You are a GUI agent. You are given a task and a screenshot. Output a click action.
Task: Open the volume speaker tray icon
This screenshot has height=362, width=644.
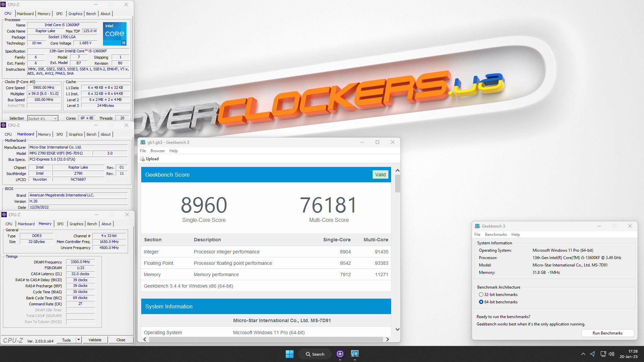click(611, 354)
